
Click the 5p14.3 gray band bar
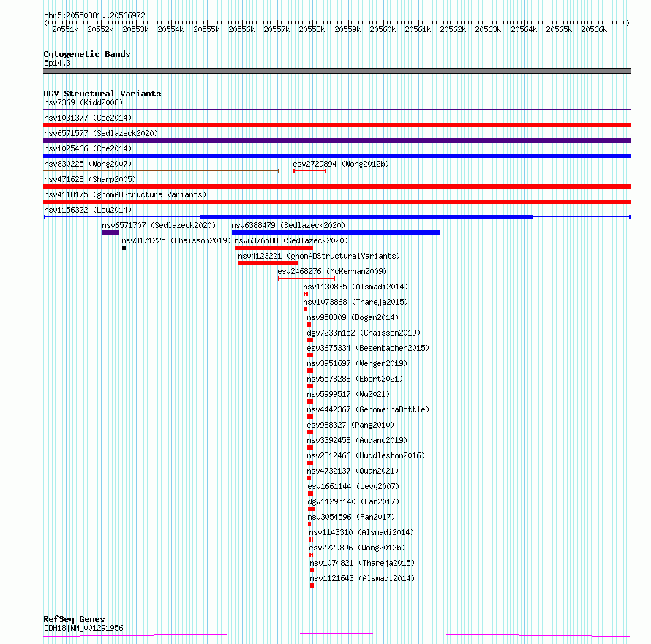click(x=336, y=71)
